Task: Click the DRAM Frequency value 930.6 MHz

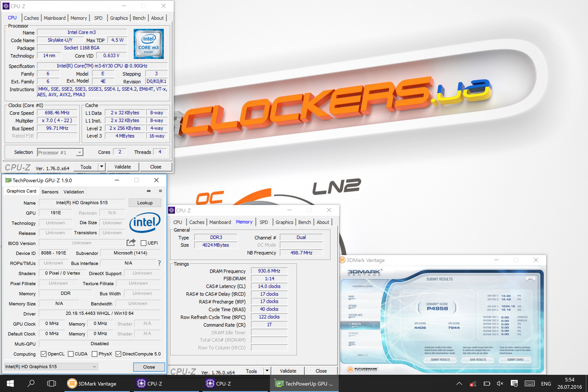Action: [x=269, y=271]
